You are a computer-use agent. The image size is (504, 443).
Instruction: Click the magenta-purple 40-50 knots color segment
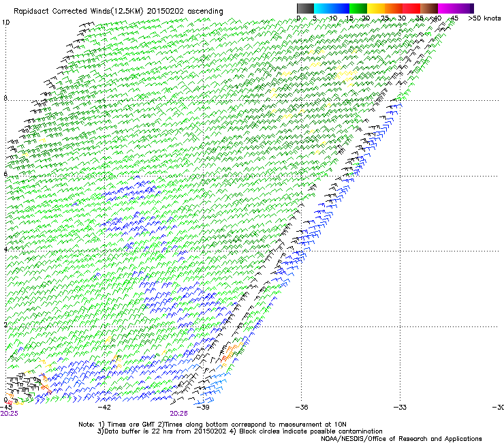coord(456,8)
